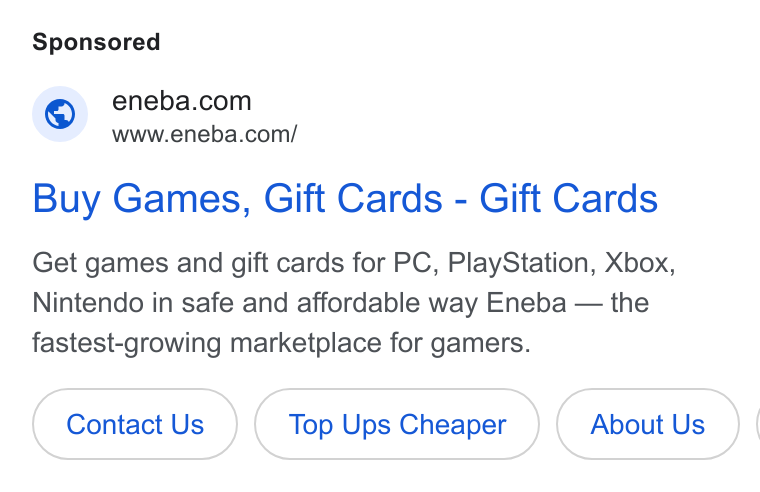The height and width of the screenshot is (492, 760).
Task: Click the Sponsored label
Action: point(96,42)
